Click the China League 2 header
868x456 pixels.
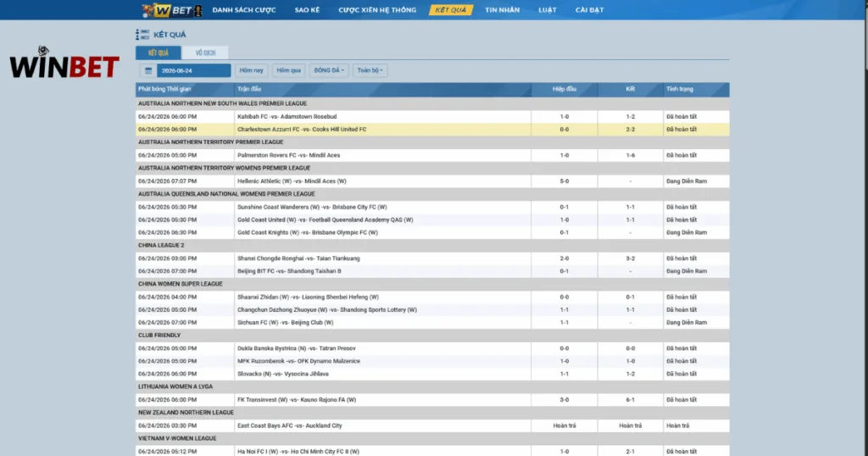coord(432,245)
